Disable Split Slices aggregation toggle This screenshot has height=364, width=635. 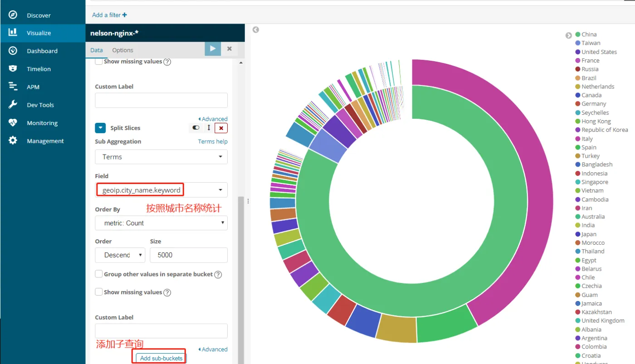click(196, 128)
